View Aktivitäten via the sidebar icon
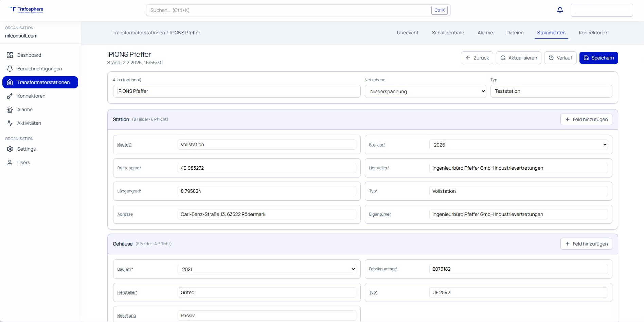Image resolution: width=644 pixels, height=322 pixels. click(29, 123)
